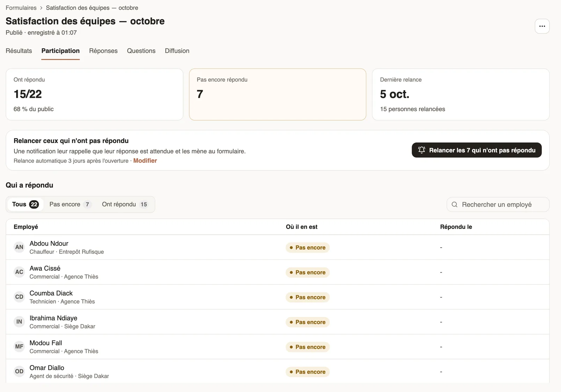561x392 pixels.
Task: Click the Répondu le column header
Action: [456, 227]
